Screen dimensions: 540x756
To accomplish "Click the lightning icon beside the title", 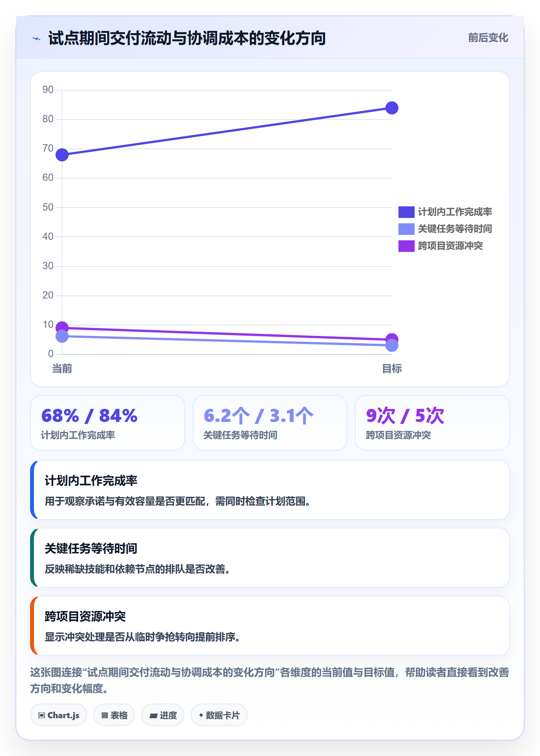I will click(37, 39).
